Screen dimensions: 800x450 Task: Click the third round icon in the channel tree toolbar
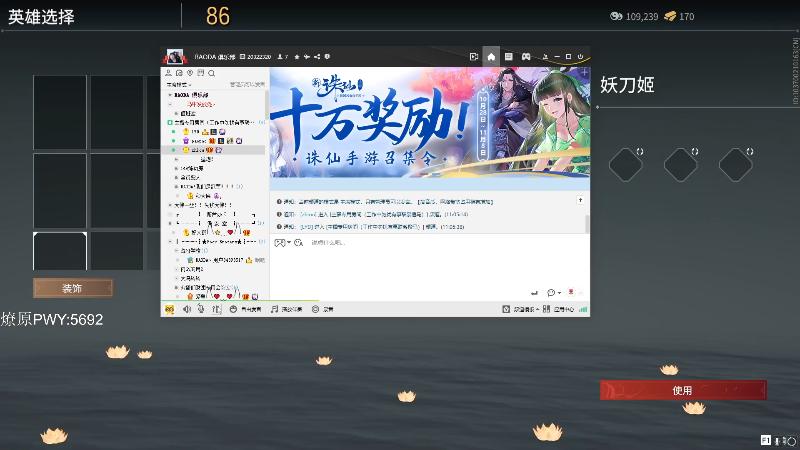(190, 73)
